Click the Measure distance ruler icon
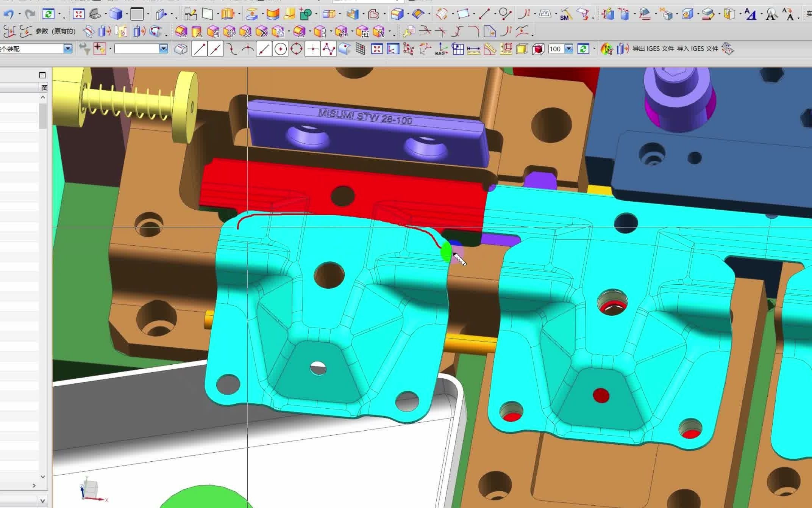 [x=473, y=49]
